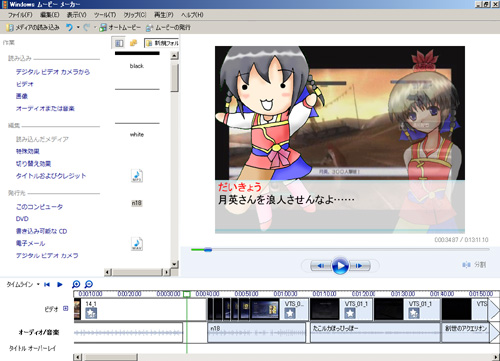Click play timeline icon
This screenshot has height=361, width=500.
60,284
